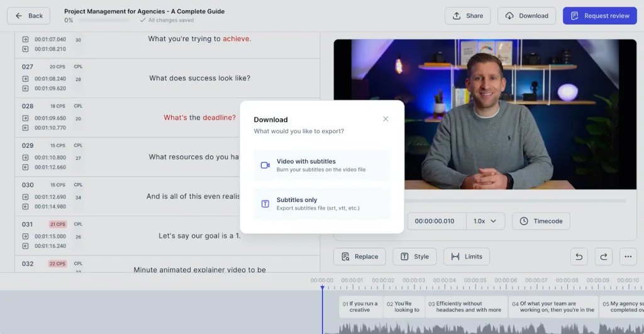Select Video with subtitles export option

point(321,165)
